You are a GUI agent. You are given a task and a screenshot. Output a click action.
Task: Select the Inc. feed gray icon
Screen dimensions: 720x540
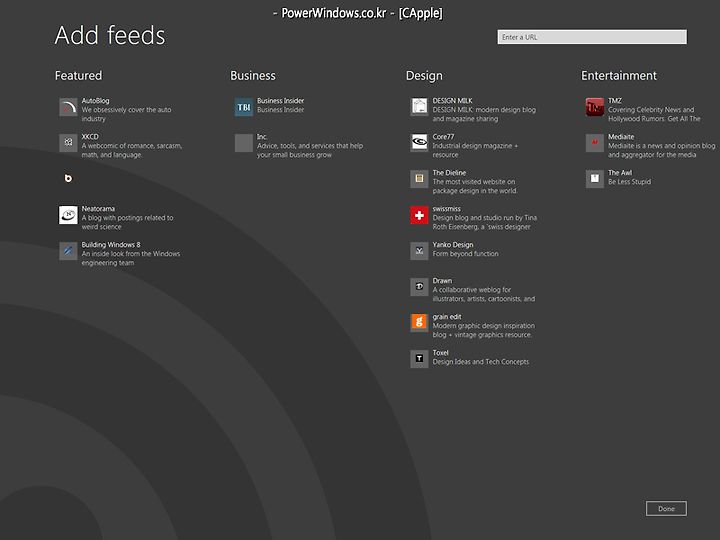[244, 143]
